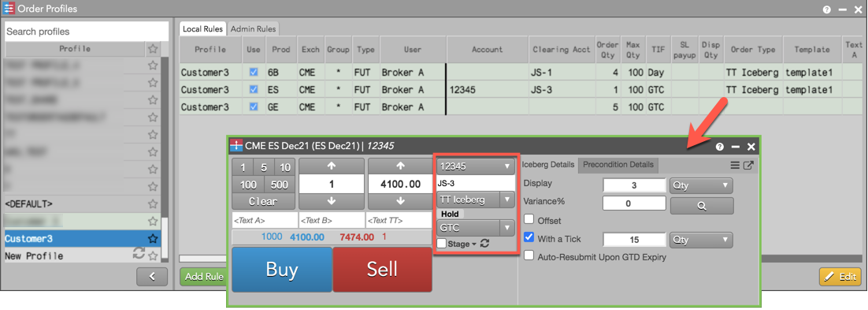The image size is (868, 310).
Task: Click the refresh icon next to Stage
Action: [484, 244]
